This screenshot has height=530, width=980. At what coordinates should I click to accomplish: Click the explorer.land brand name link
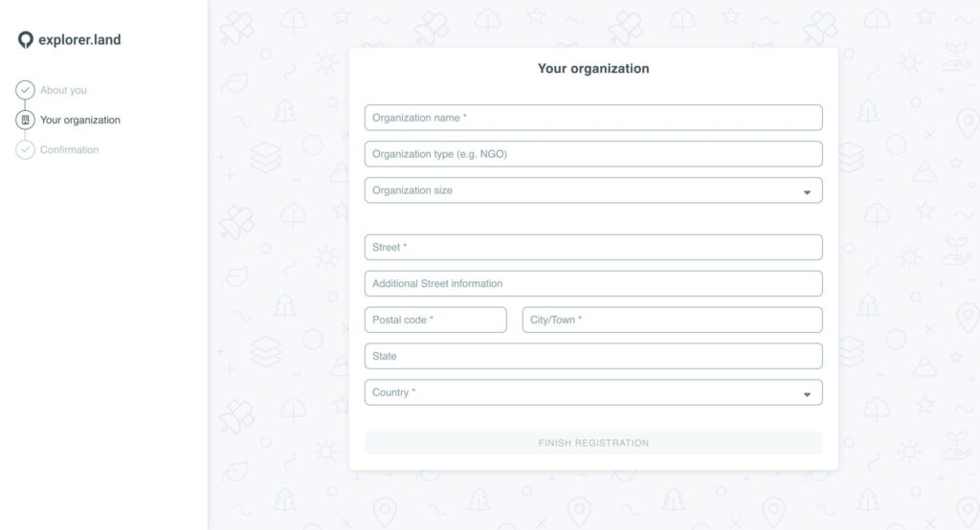click(79, 40)
